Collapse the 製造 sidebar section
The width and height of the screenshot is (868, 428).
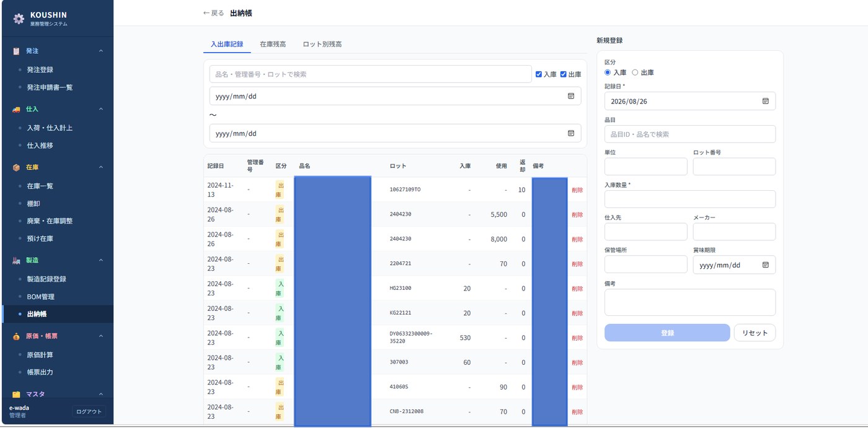coord(101,260)
